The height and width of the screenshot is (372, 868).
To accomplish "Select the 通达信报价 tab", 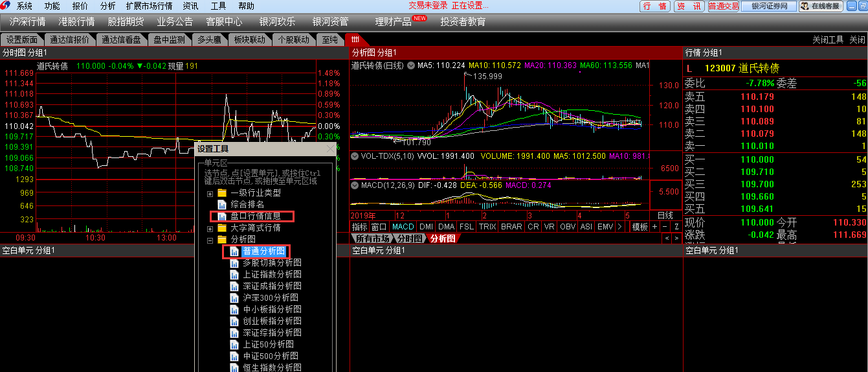I will click(x=70, y=40).
